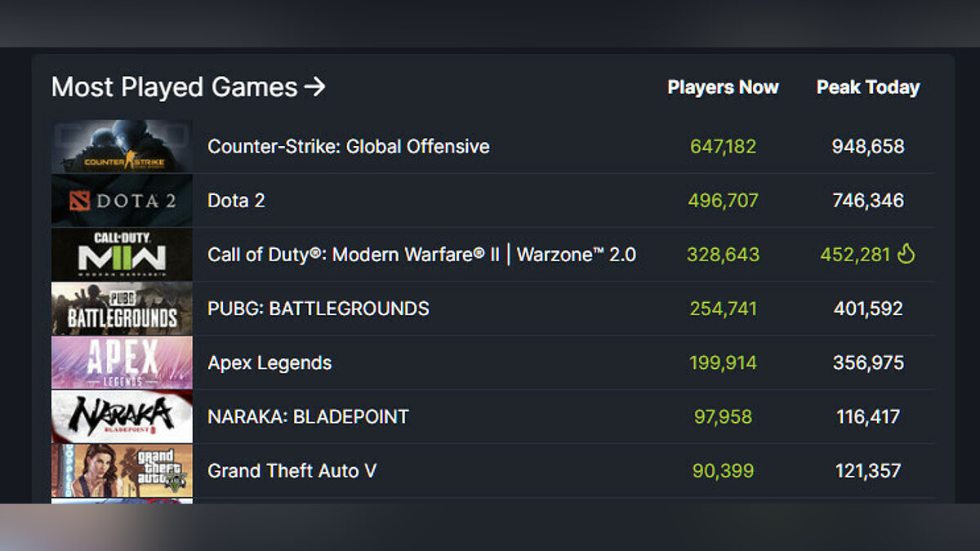
Task: Click the flame icon beside 452,281
Action: pyautogui.click(x=906, y=254)
